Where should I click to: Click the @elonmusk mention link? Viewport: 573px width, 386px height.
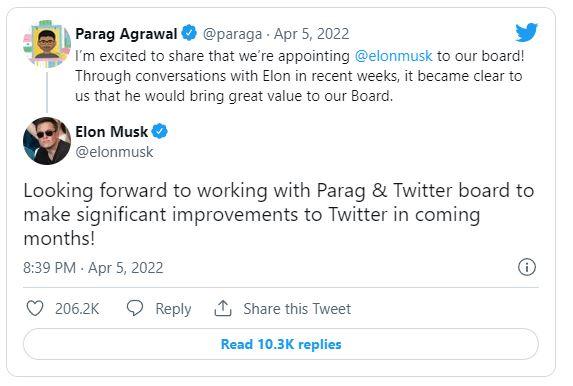(393, 56)
